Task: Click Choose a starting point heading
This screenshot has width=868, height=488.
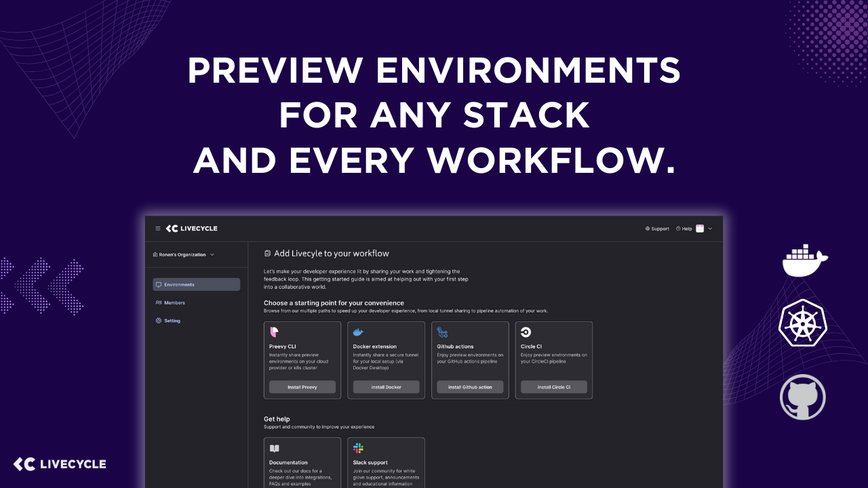Action: (334, 303)
